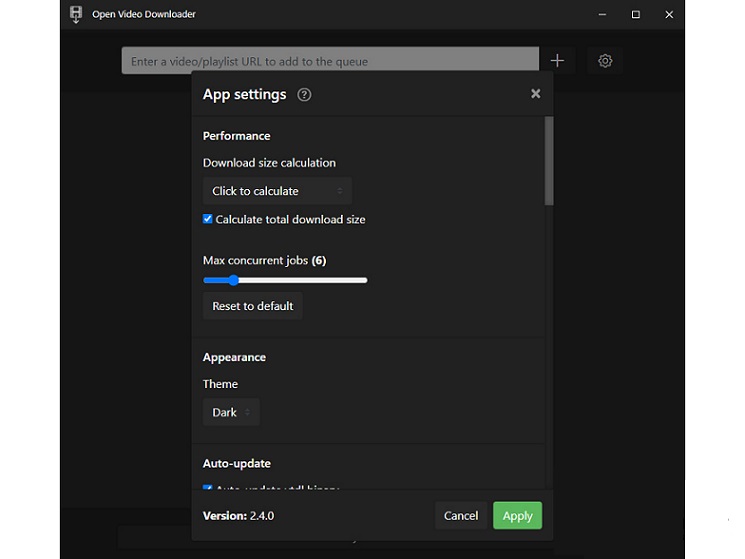745x559 pixels.
Task: Apply the settings changes
Action: tap(517, 515)
